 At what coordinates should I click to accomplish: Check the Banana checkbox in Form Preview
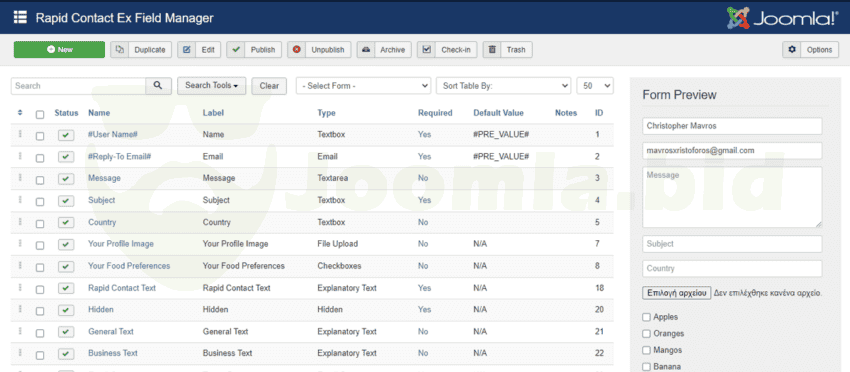646,367
